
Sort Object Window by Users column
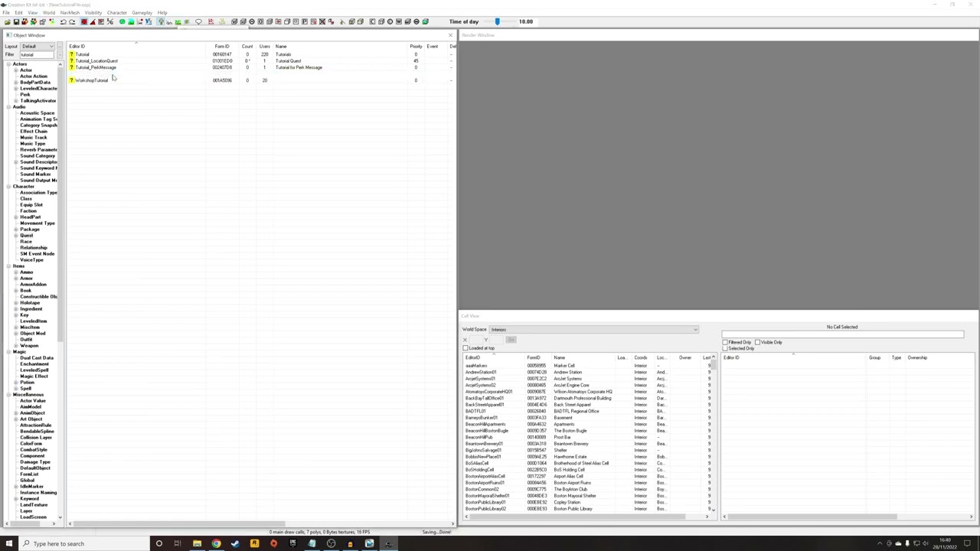point(264,47)
